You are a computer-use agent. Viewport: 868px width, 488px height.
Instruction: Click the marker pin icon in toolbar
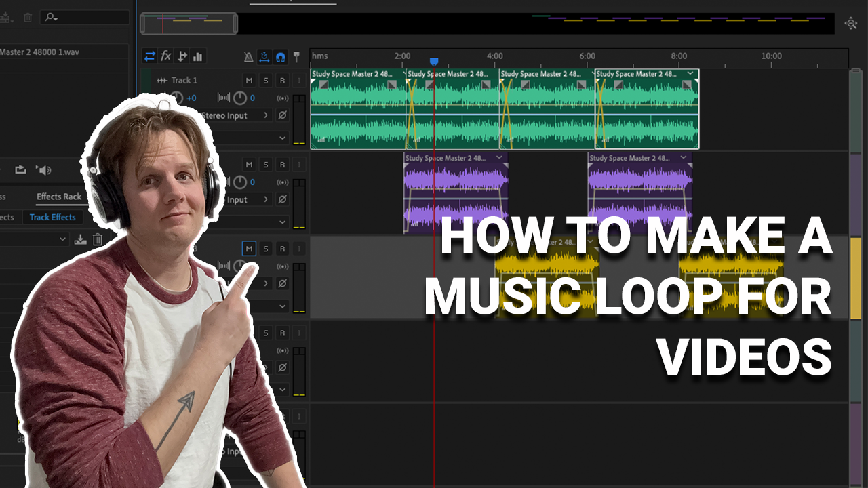tap(296, 57)
